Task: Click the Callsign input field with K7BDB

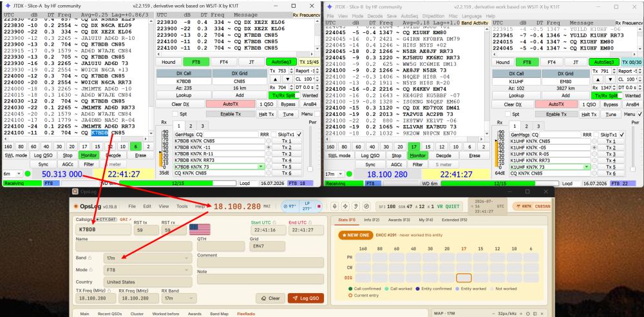Action: coord(104,229)
